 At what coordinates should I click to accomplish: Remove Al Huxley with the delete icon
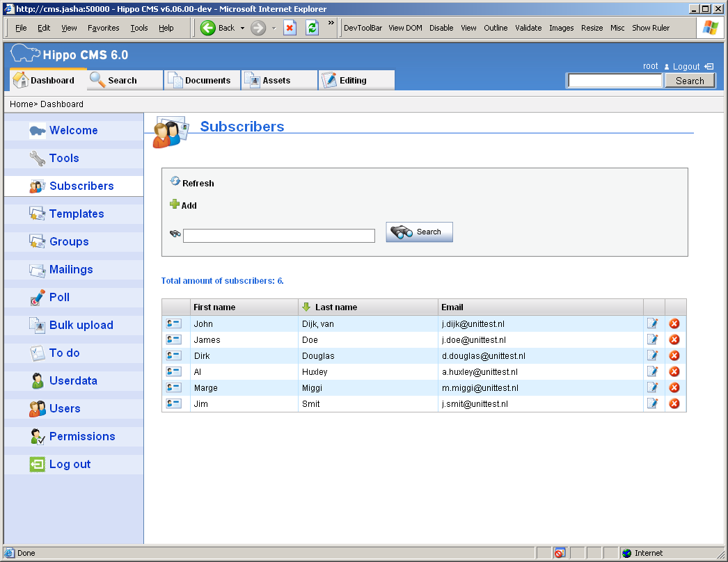[x=674, y=371]
